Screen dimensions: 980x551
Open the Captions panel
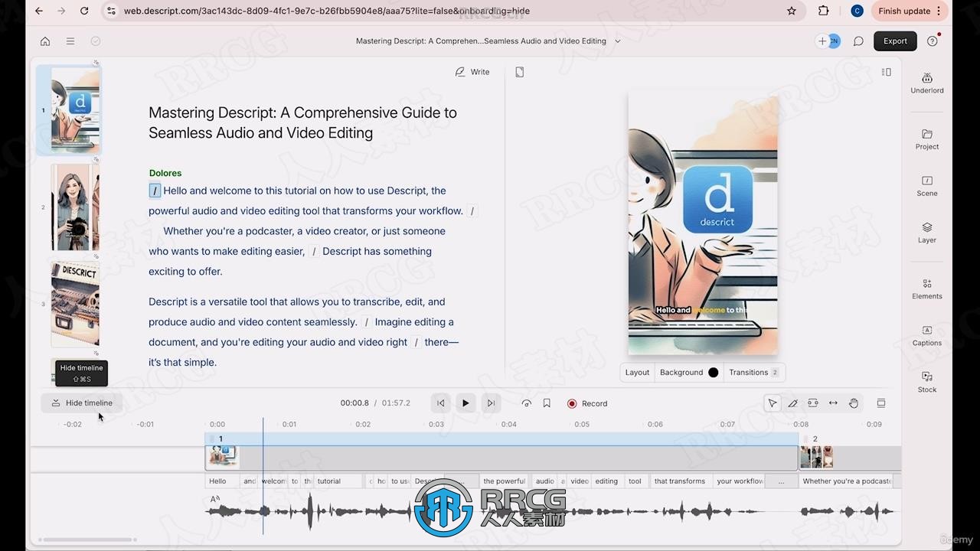[x=926, y=335]
